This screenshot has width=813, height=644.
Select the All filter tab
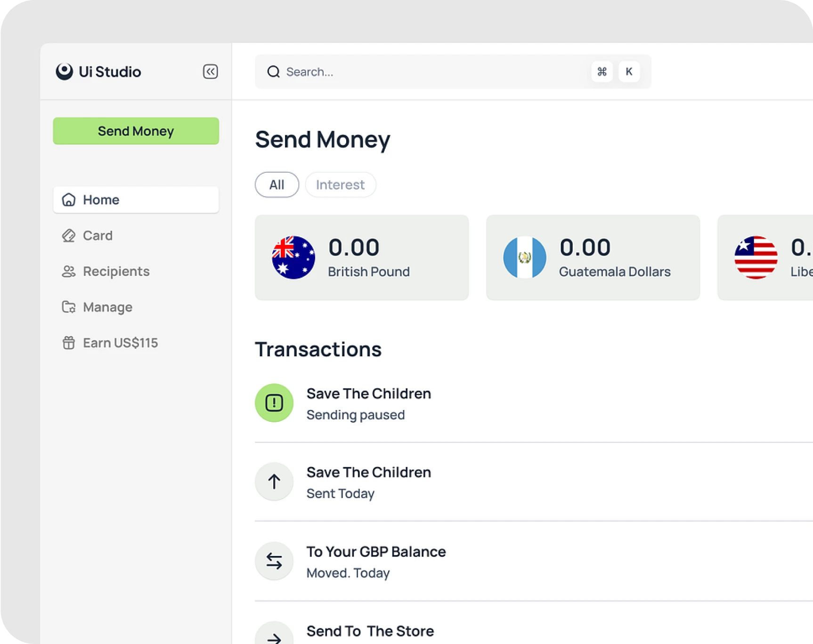tap(276, 185)
